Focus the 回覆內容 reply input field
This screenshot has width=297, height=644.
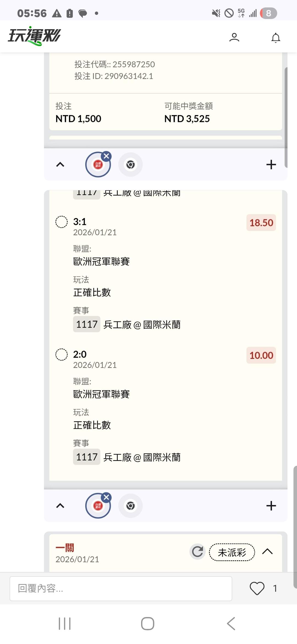pyautogui.click(x=121, y=588)
